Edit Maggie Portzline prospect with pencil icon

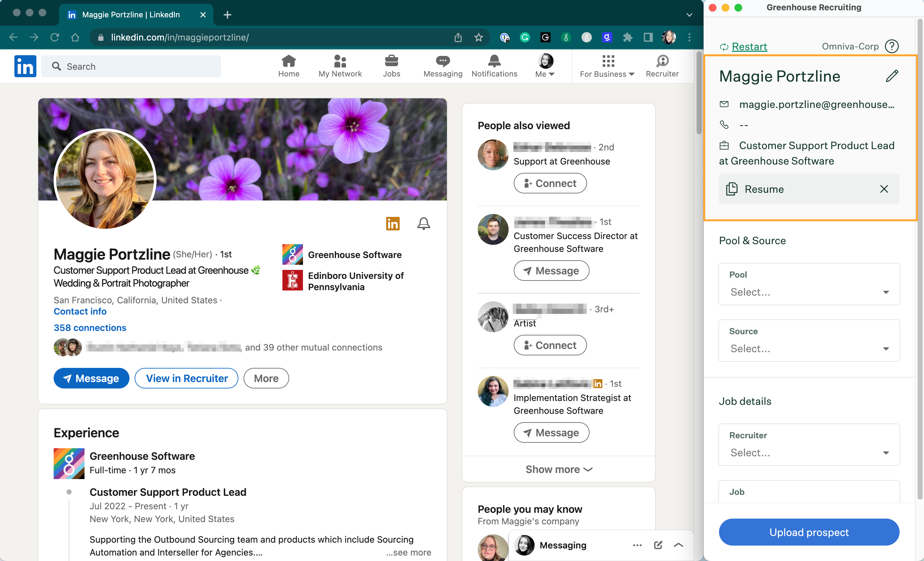tap(892, 76)
